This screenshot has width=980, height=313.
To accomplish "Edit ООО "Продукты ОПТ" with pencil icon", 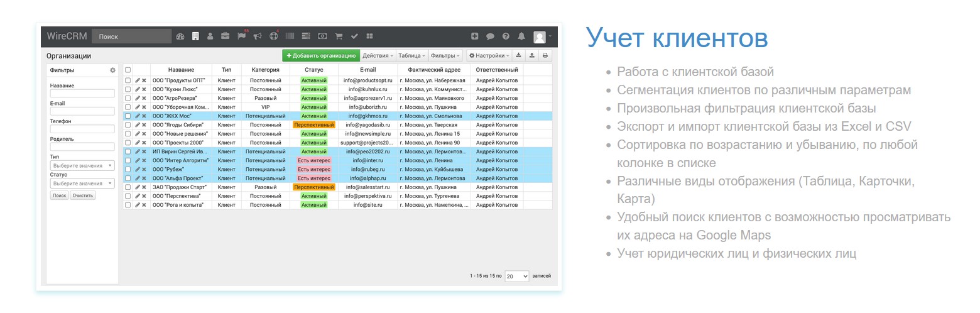I will coord(138,80).
